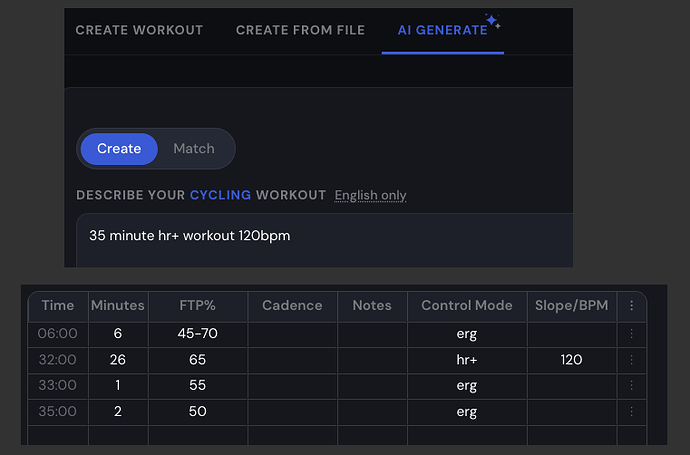Open the header row three-dot menu
The height and width of the screenshot is (455, 690).
click(631, 305)
